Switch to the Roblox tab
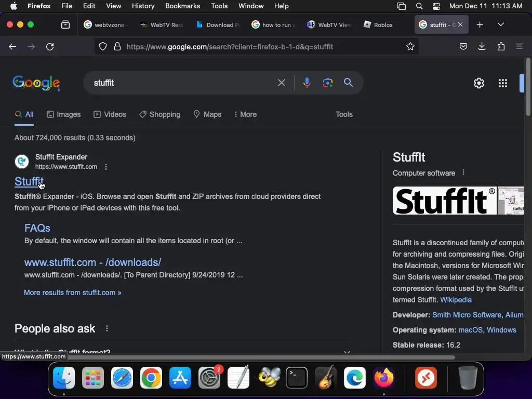Viewport: 532px width, 399px height. point(383,25)
